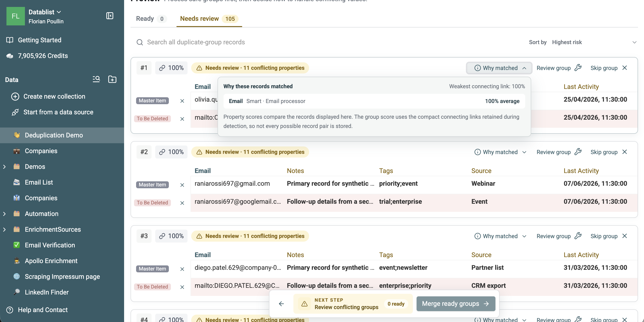The image size is (644, 322).
Task: Click the wrench icon for group #2 review
Action: tap(578, 152)
